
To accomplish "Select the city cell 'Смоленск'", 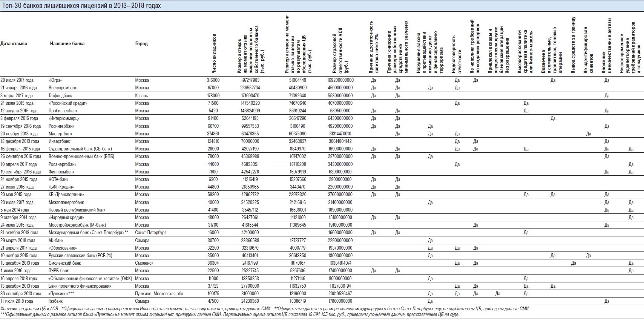I will [144, 263].
